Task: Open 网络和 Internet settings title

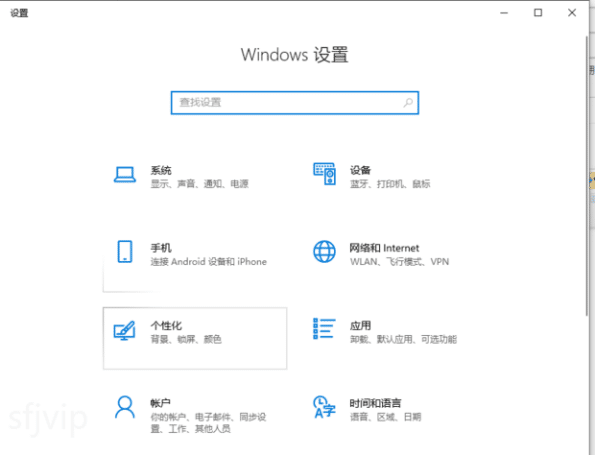Action: (384, 248)
